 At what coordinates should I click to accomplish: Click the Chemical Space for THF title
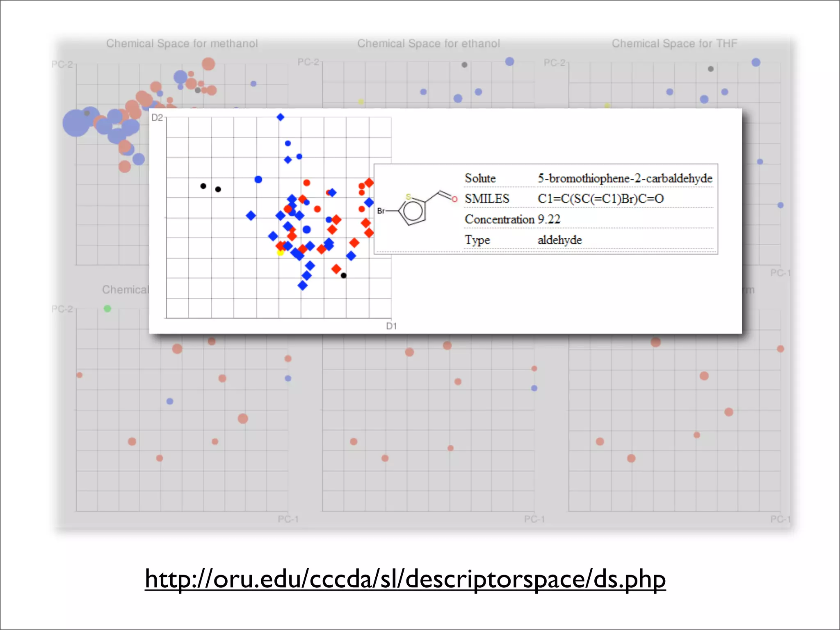(x=674, y=43)
